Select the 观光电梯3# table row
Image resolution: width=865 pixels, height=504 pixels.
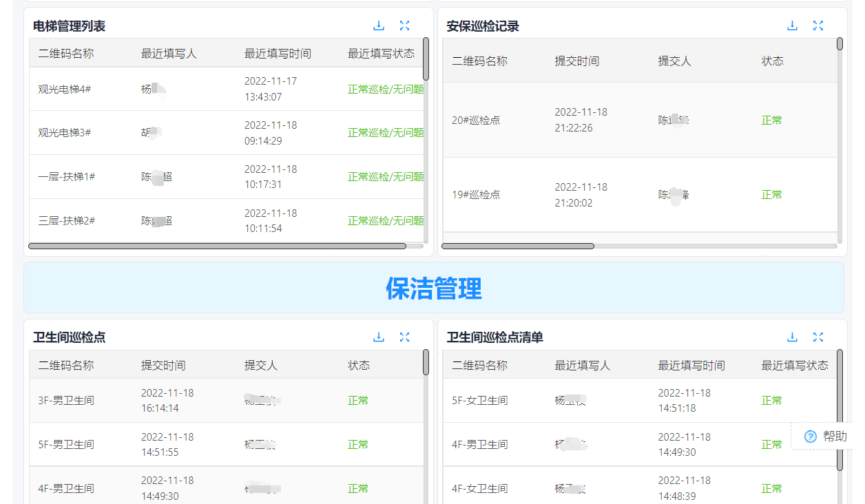pyautogui.click(x=207, y=132)
